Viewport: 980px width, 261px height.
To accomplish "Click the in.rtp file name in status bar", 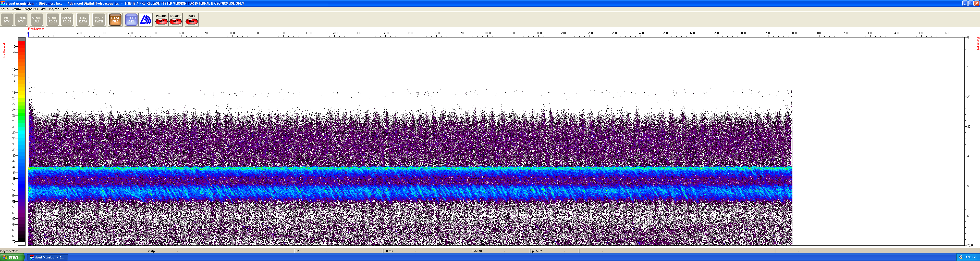I will [151, 251].
